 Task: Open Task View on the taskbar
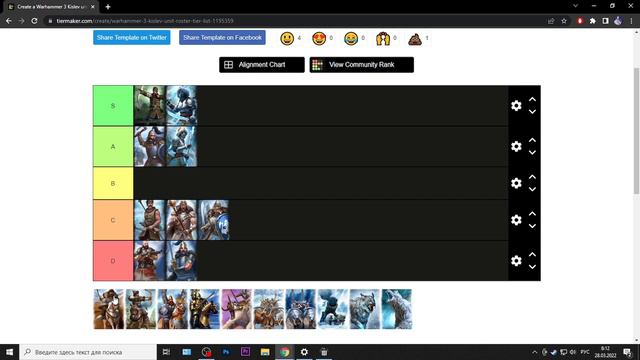point(166,352)
